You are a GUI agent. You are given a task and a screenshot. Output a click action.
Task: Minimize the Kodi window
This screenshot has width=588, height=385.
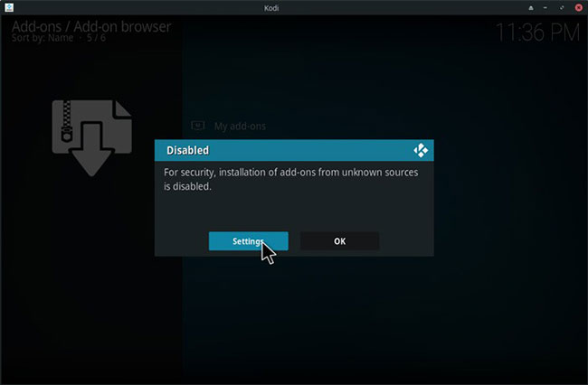point(545,8)
